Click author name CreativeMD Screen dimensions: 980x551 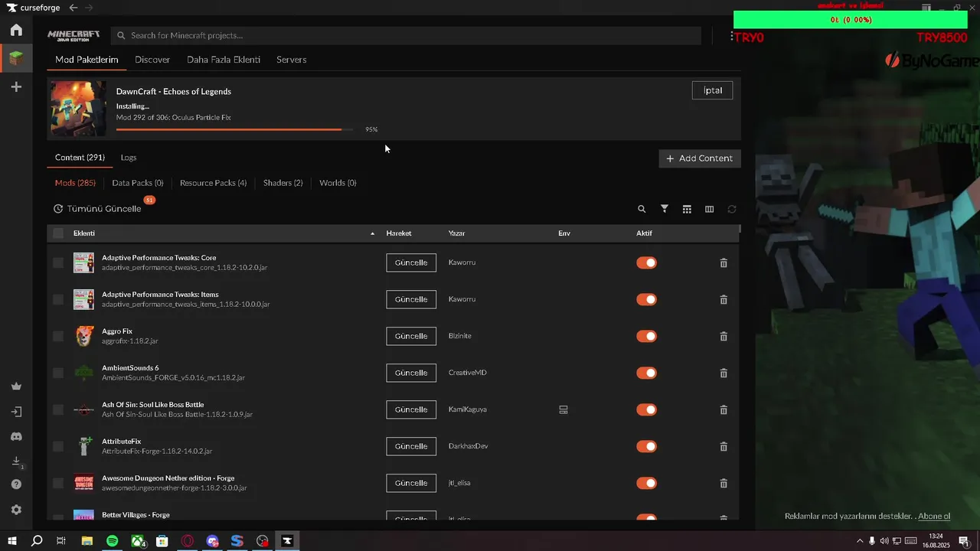point(468,373)
